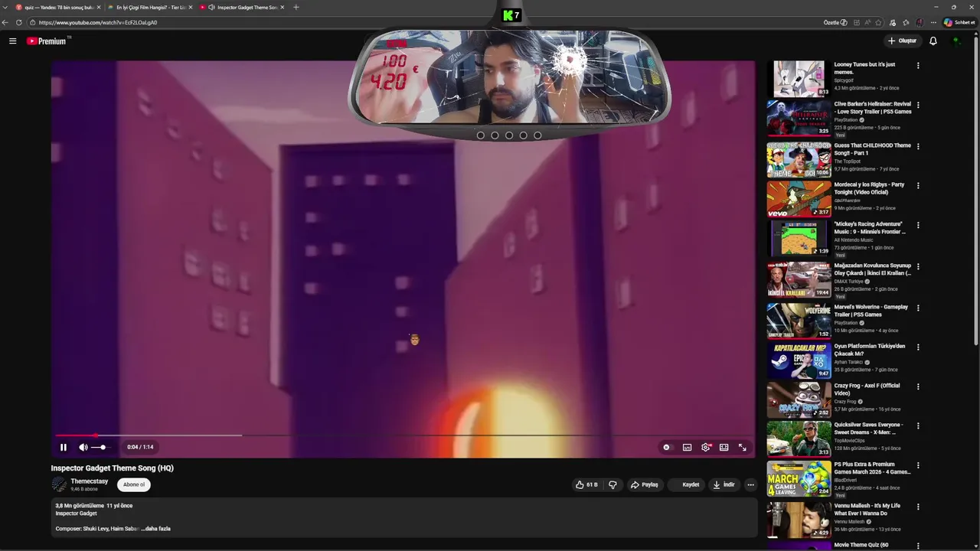Adjust the volume slider knob
This screenshot has width=980, height=551.
(103, 447)
